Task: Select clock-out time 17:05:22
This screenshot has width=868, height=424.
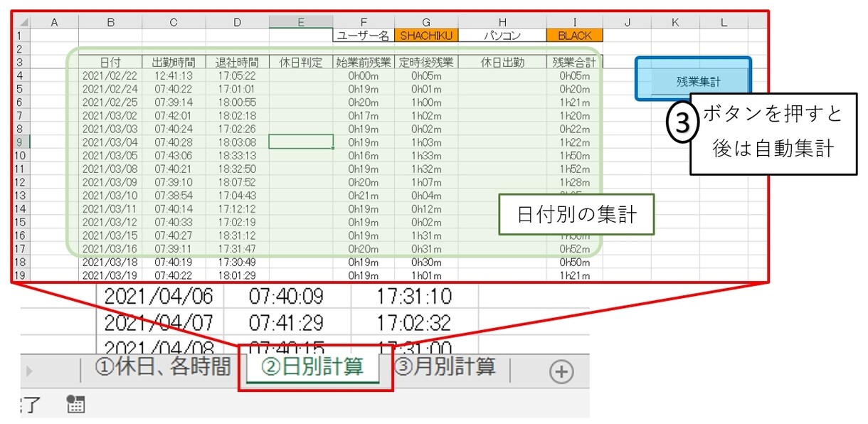Action: pos(237,75)
